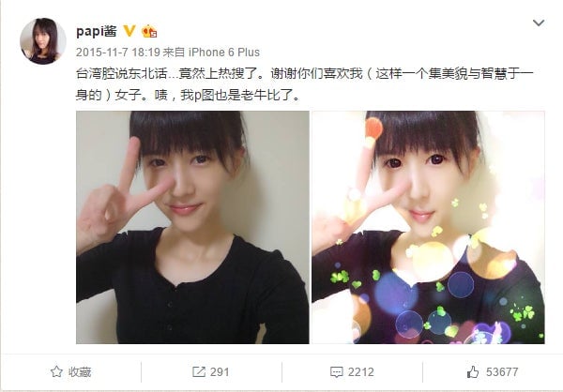Click the star favorite icon
The image size is (563, 392).
coord(56,372)
